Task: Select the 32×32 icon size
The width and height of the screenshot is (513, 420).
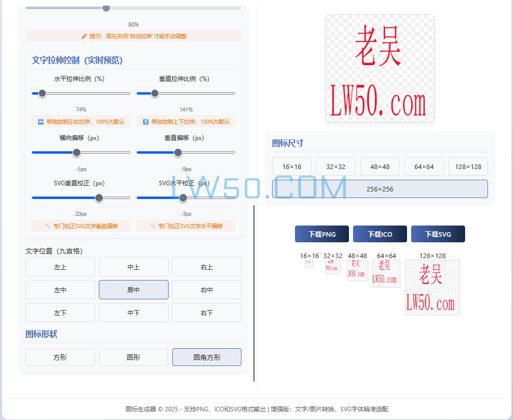Action: point(335,166)
